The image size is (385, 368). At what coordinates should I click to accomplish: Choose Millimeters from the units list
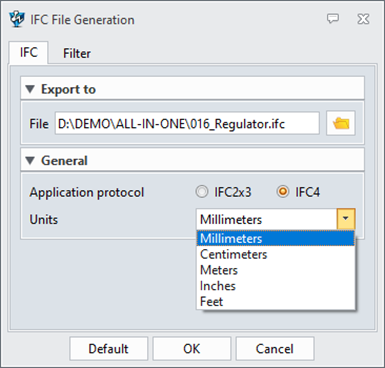(x=276, y=238)
